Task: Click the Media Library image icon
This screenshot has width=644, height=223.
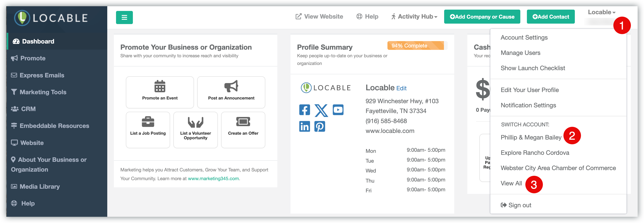Action: click(14, 186)
